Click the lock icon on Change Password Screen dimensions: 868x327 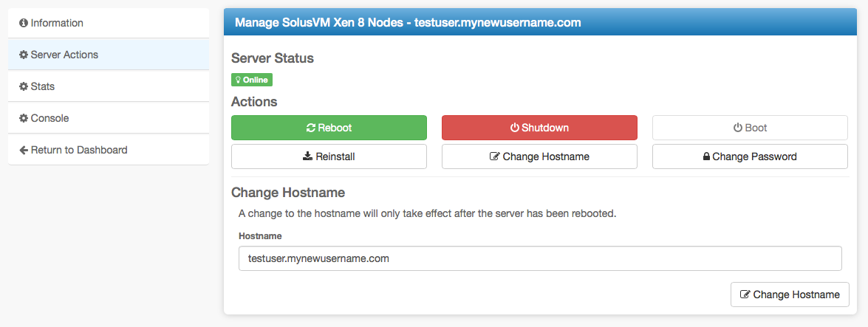(x=706, y=157)
